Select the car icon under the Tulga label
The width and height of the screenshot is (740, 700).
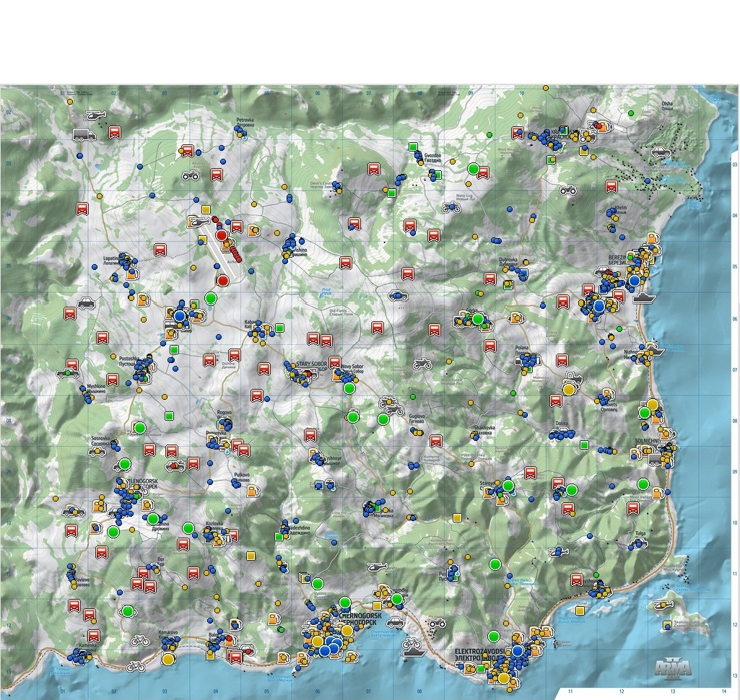click(638, 544)
